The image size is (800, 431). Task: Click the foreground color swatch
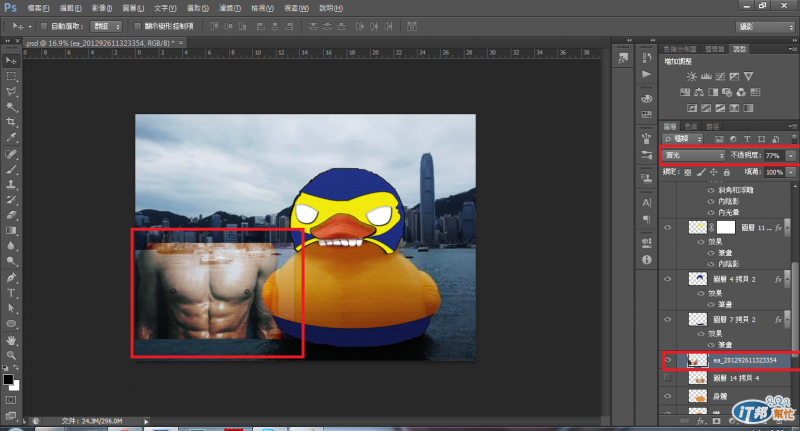coord(8,379)
